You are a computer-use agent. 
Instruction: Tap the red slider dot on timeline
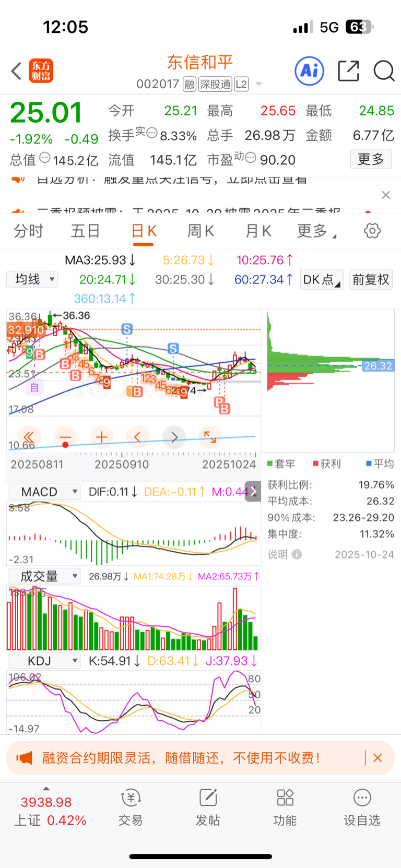[65, 445]
